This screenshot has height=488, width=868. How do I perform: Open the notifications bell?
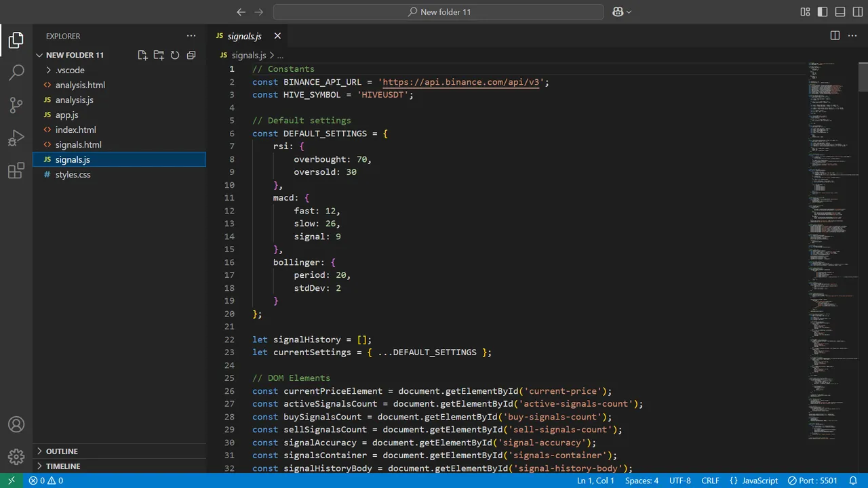pos(853,481)
